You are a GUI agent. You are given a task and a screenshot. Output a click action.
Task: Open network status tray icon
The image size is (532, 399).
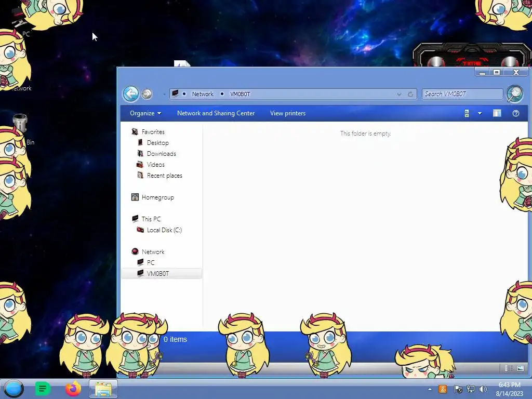click(x=470, y=389)
